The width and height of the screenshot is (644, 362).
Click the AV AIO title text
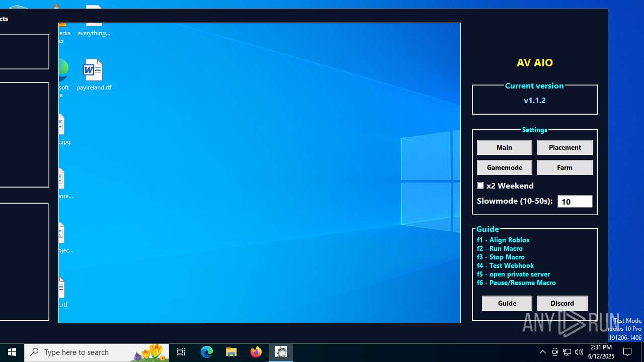(534, 62)
